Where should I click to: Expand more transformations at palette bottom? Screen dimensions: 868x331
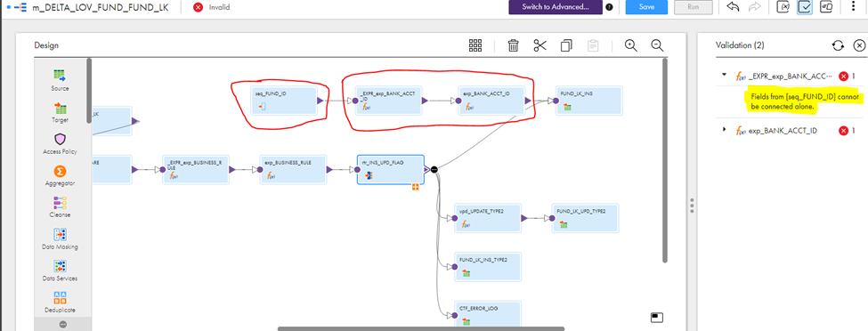coord(62,325)
